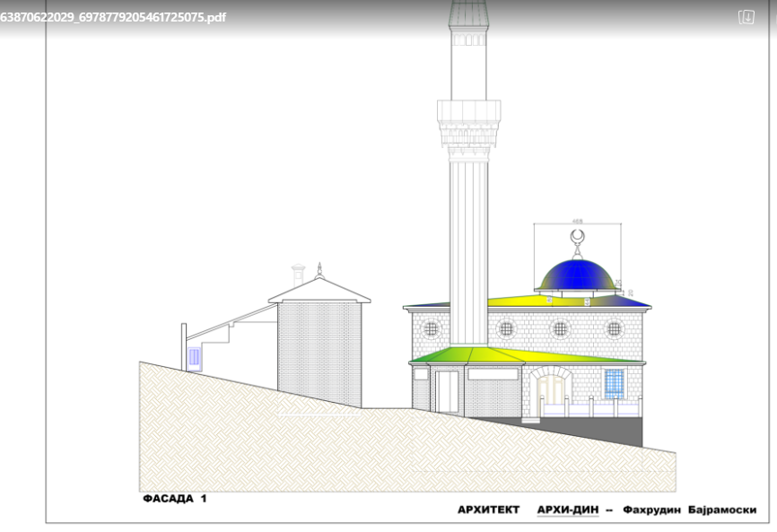The image size is (777, 532).
Task: Click the leftmost round window on mosque
Action: [x=431, y=328]
